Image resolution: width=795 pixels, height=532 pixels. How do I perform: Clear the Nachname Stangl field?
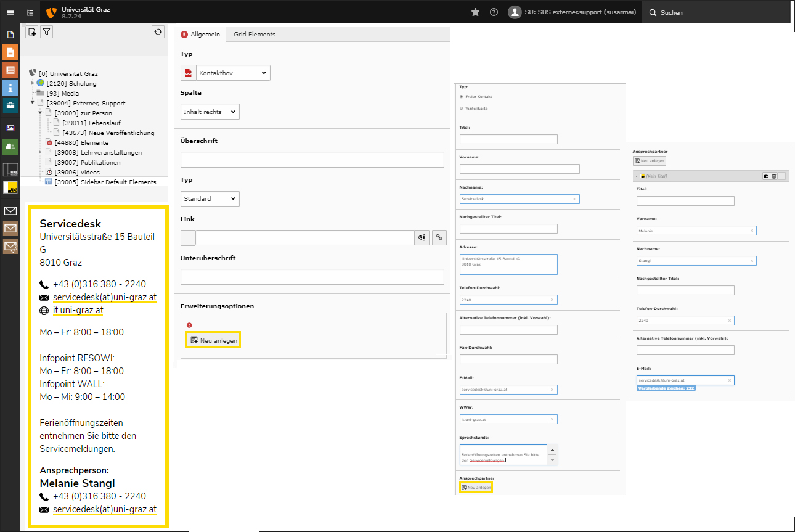pyautogui.click(x=751, y=261)
